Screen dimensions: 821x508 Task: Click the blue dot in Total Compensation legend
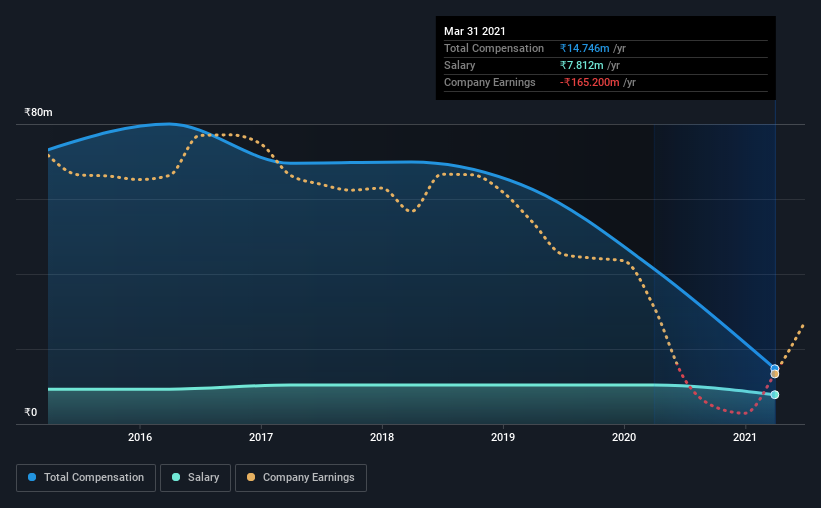(x=32, y=478)
